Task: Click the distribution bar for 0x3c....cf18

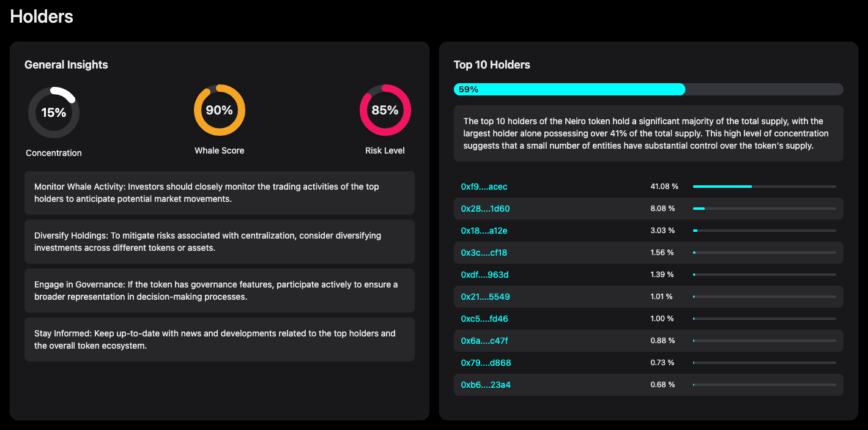Action: click(x=764, y=252)
